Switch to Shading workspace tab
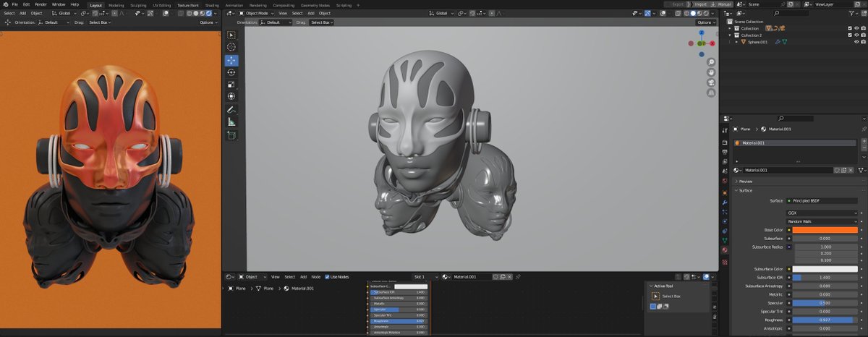The width and height of the screenshot is (868, 337). click(212, 4)
